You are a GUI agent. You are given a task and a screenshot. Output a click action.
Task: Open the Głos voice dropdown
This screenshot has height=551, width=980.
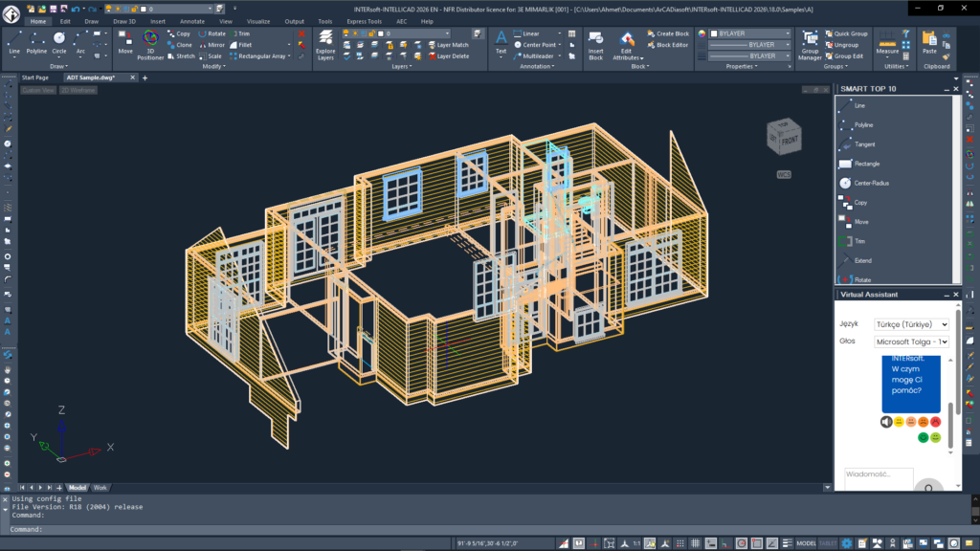pyautogui.click(x=911, y=342)
